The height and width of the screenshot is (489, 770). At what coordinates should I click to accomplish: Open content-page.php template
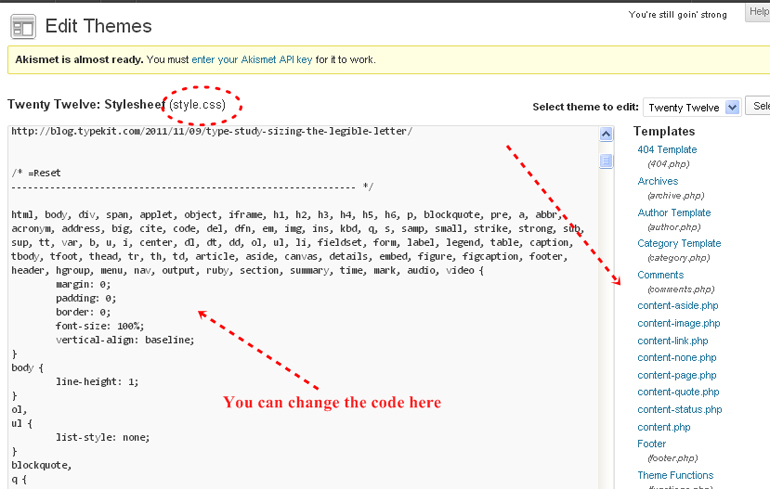click(x=676, y=375)
